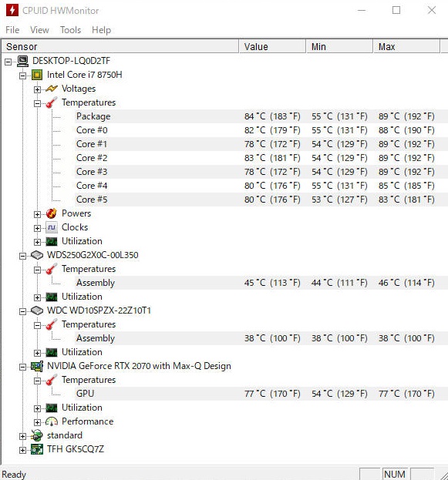Collapse the NVIDIA GeForce RTX 2070 node
The height and width of the screenshot is (480, 448).
(x=22, y=367)
